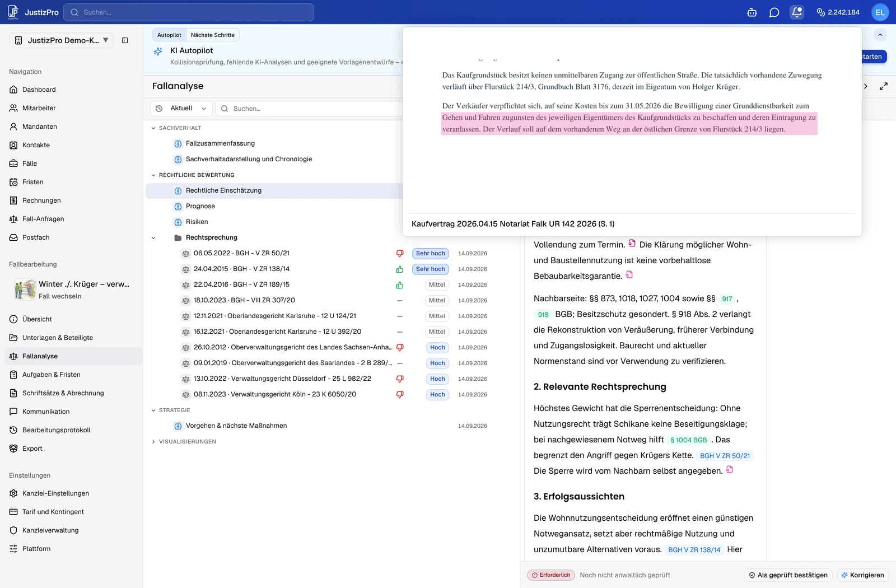Expand the VISUALISIERUNGEN section
The image size is (896, 588).
[184, 442]
